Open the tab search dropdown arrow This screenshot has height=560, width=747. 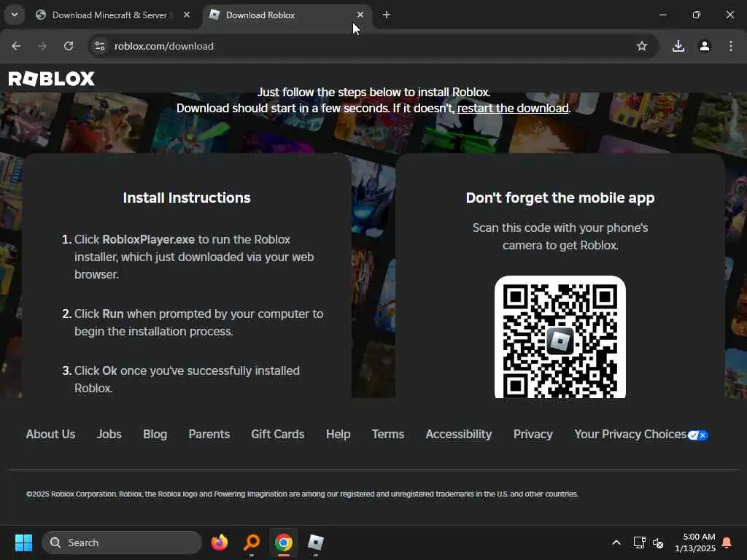[x=15, y=15]
